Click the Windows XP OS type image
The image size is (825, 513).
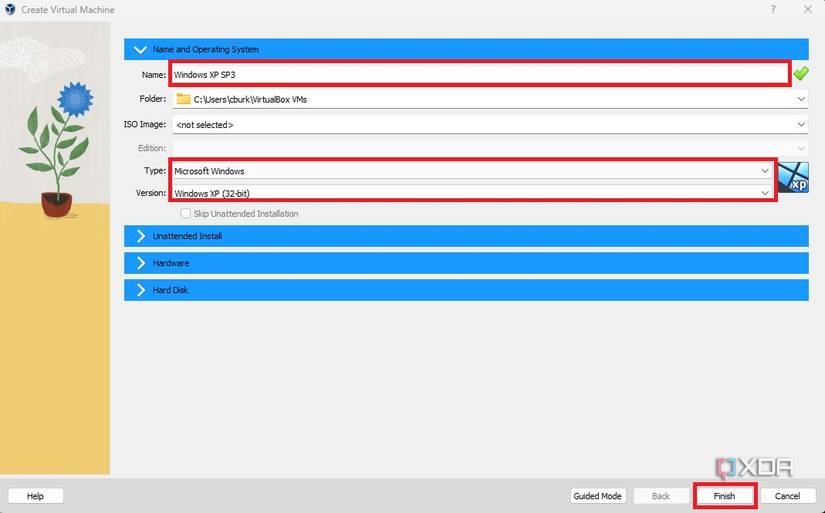(x=793, y=177)
